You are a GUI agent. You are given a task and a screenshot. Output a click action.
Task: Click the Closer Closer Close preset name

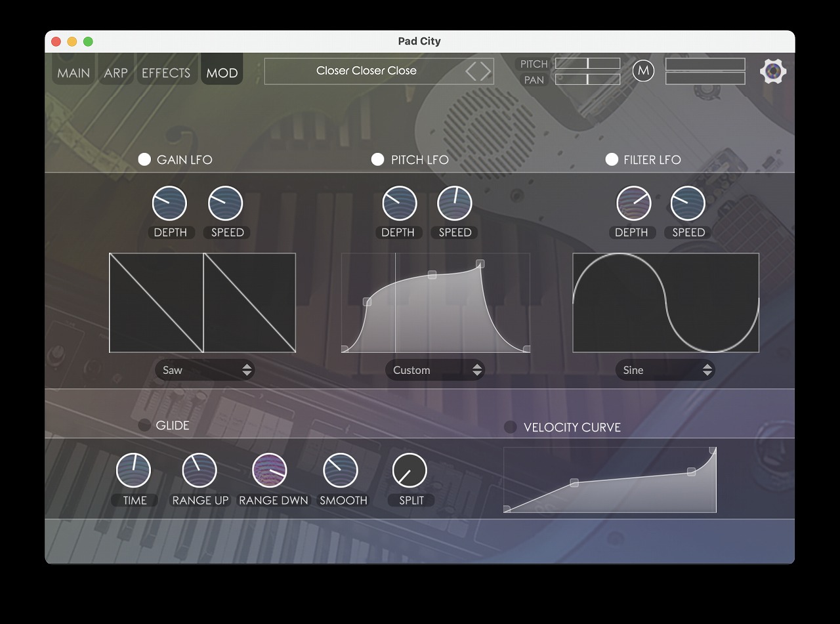point(366,71)
